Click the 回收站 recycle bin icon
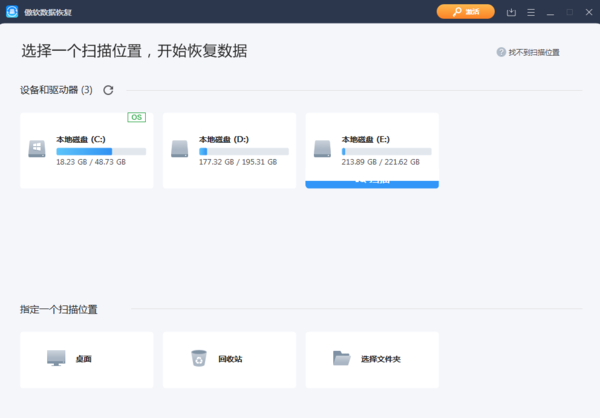This screenshot has height=418, width=600. pyautogui.click(x=199, y=358)
